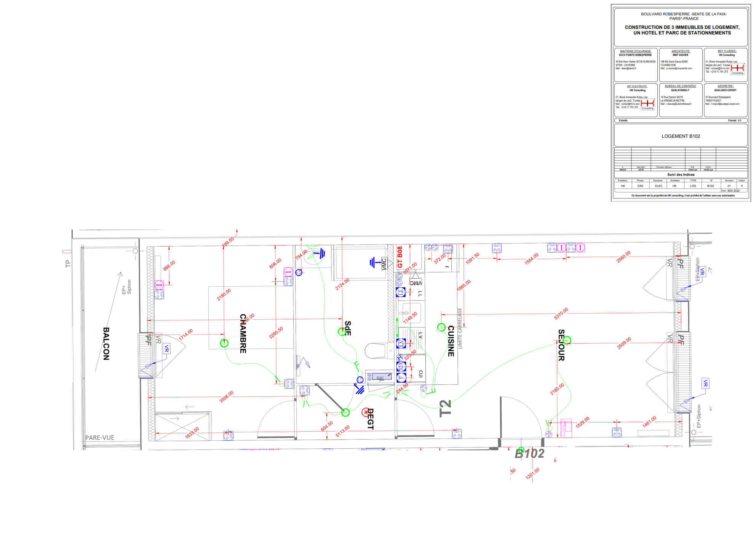Click the green ceiling light in CHAMBRE

(224, 343)
